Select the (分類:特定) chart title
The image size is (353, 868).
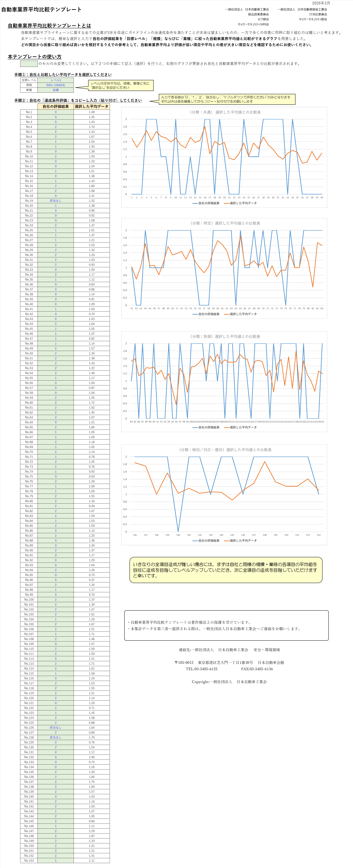tap(224, 223)
